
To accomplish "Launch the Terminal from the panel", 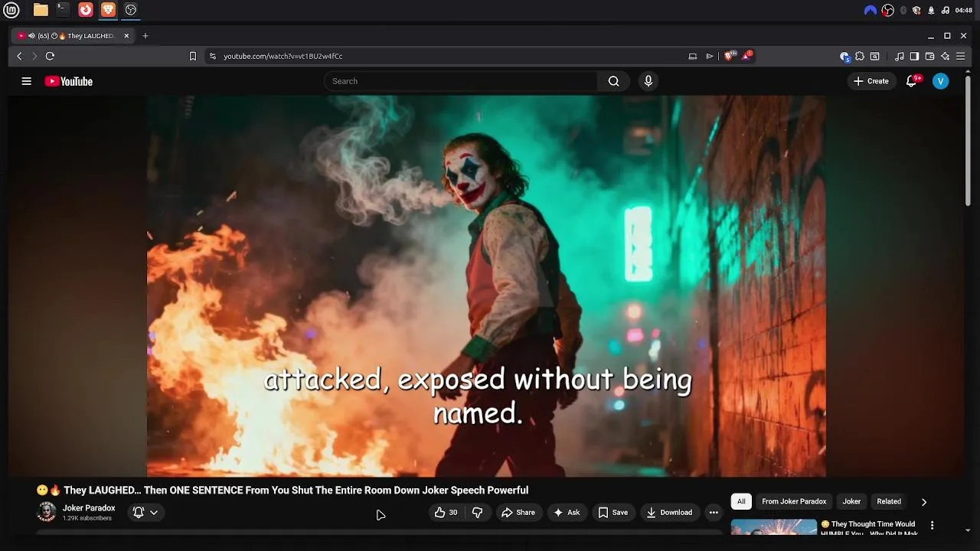I will coord(63,10).
